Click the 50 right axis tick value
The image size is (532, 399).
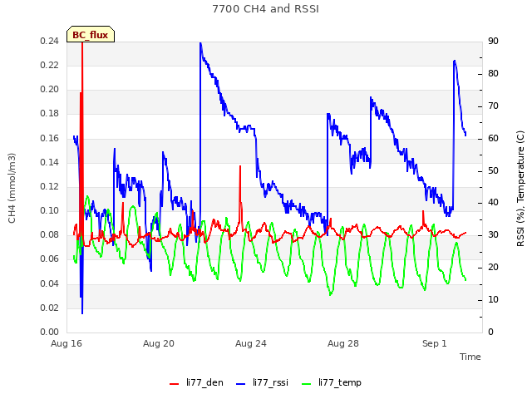click(x=493, y=170)
